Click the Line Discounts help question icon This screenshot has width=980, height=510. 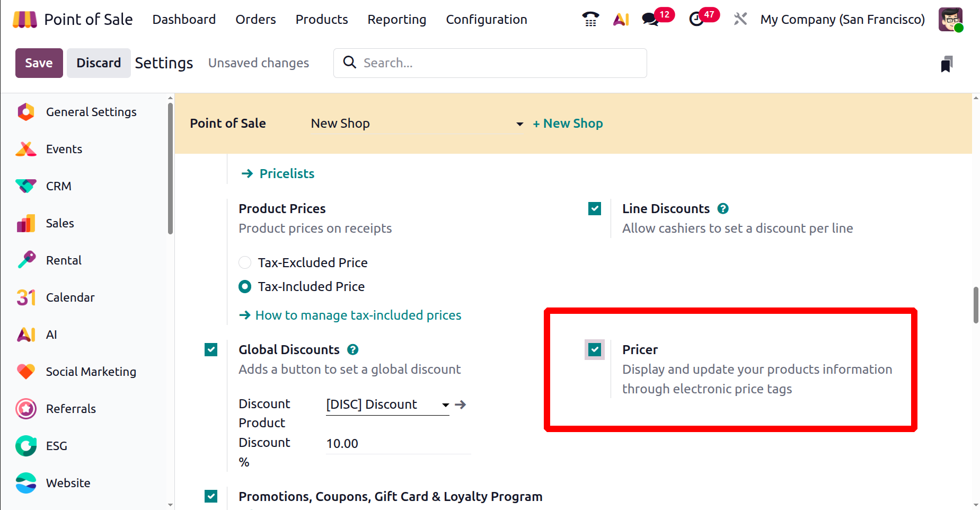pyautogui.click(x=723, y=209)
